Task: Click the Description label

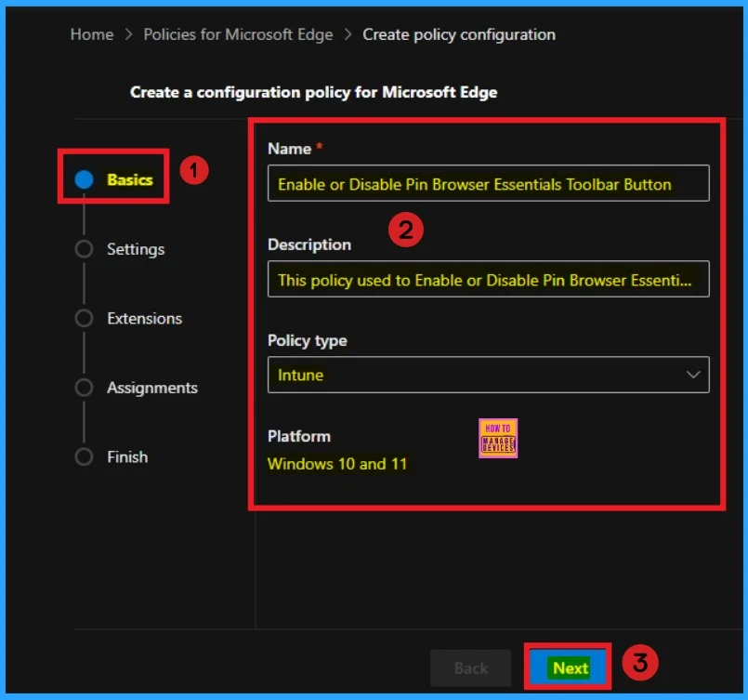Action: (x=309, y=244)
